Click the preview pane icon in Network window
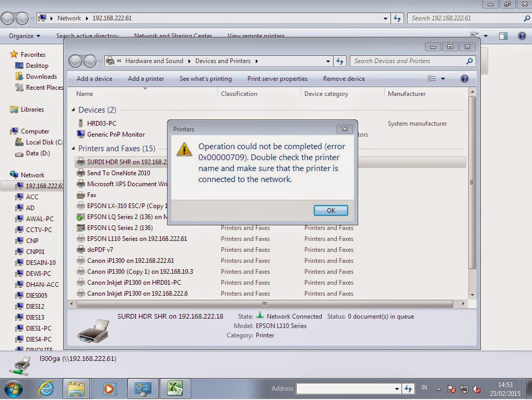532x400 pixels. [503, 36]
